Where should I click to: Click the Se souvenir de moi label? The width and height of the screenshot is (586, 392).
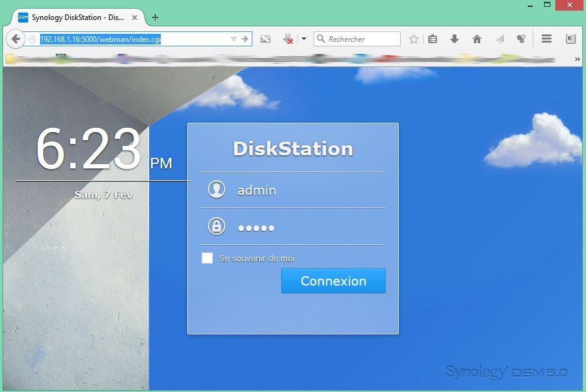[257, 258]
